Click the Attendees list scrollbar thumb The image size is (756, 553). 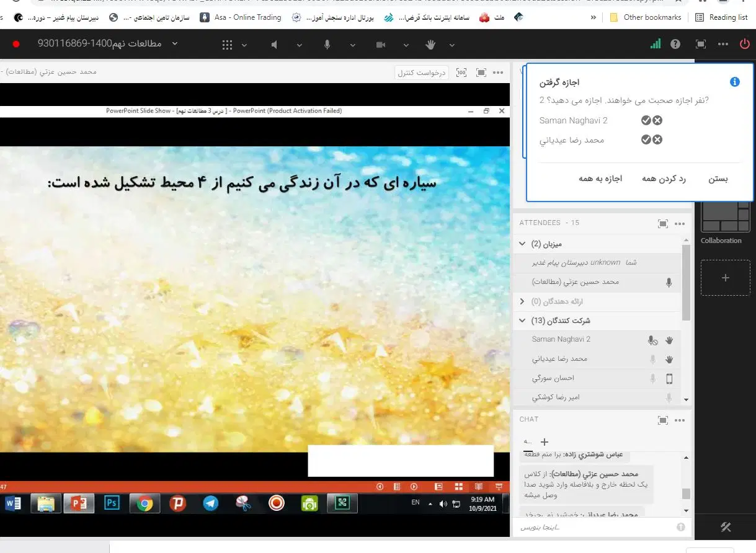point(686,282)
